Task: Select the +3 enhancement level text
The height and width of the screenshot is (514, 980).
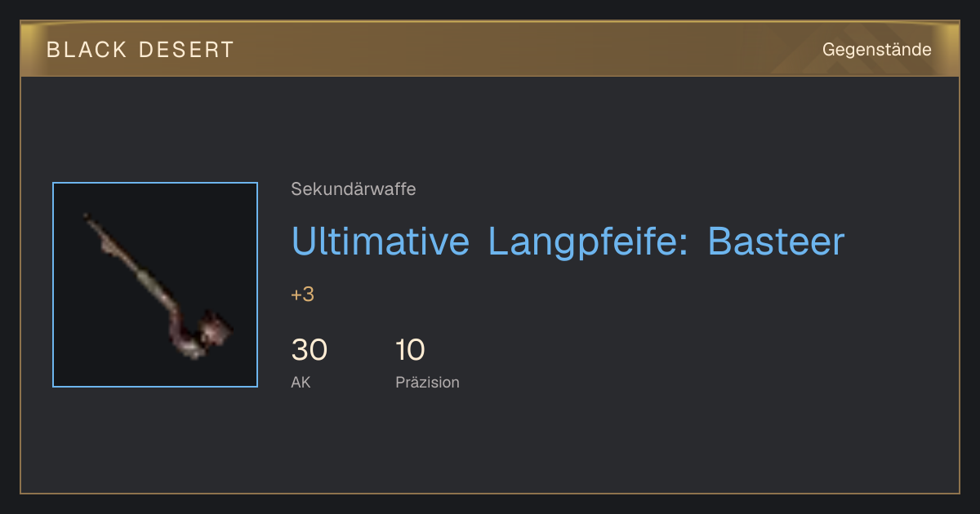Action: pos(303,295)
